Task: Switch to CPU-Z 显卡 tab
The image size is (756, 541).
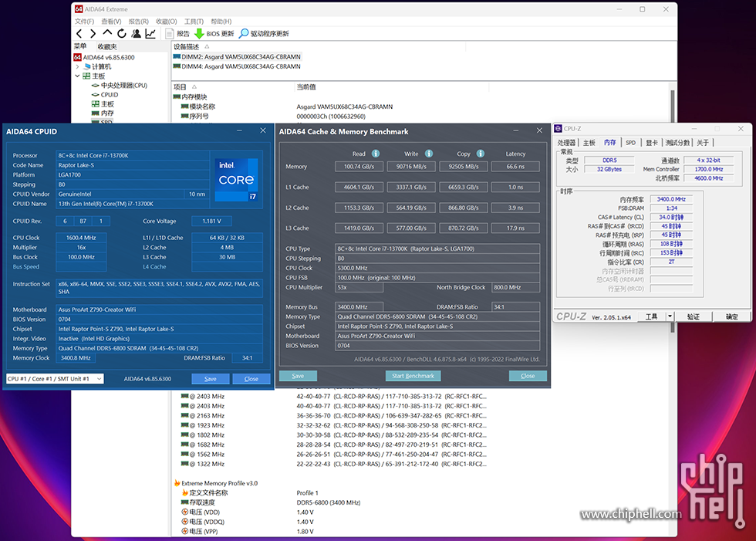Action: (x=652, y=142)
